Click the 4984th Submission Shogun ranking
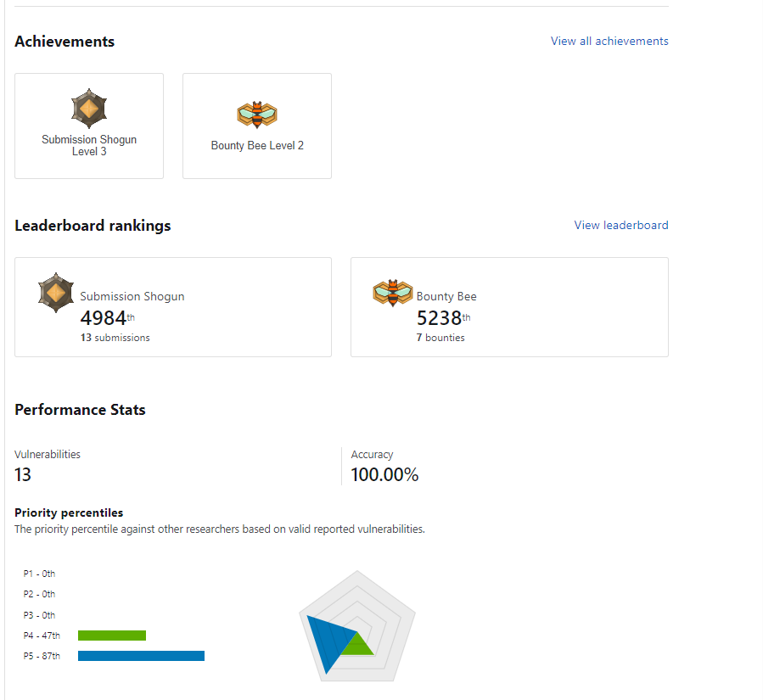This screenshot has height=700, width=763. 104,318
